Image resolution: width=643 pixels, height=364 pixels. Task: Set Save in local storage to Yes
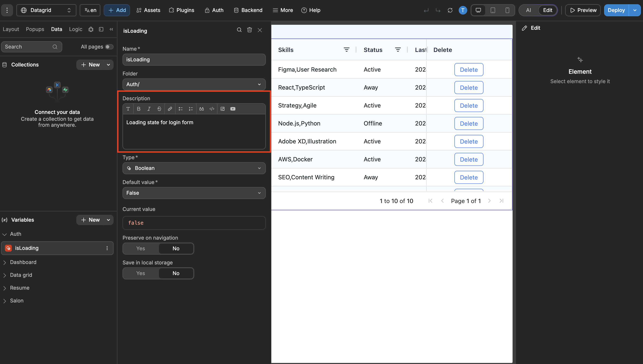(x=140, y=273)
